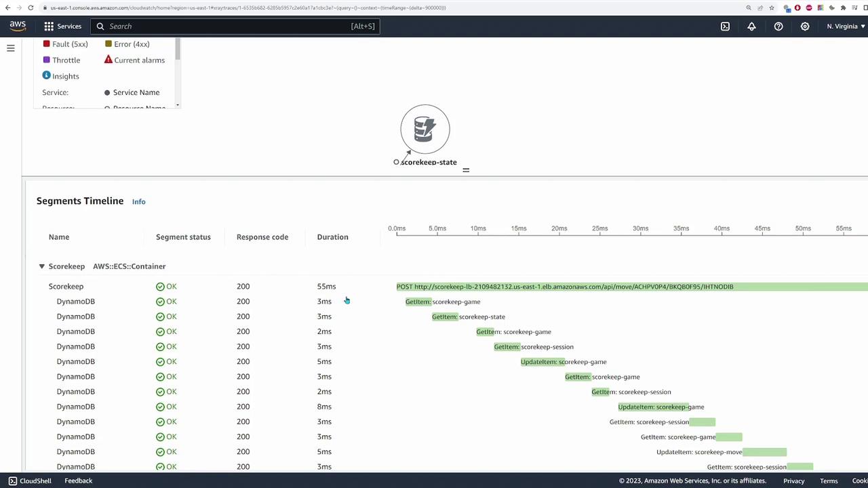The height and width of the screenshot is (488, 868).
Task: Select the POST scorekeep request timeline bar
Action: point(632,287)
